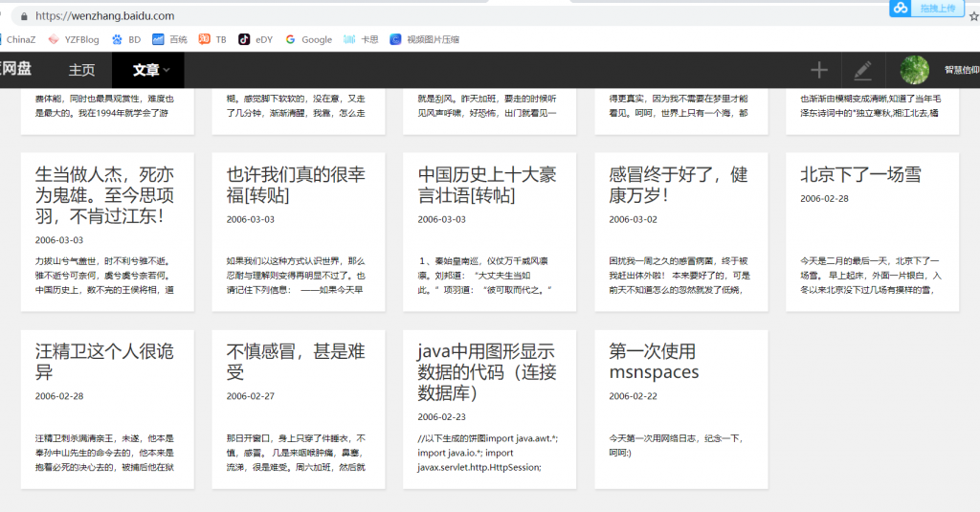Image resolution: width=980 pixels, height=512 pixels.
Task: Open the BD bookmark with paw icon
Action: point(126,39)
